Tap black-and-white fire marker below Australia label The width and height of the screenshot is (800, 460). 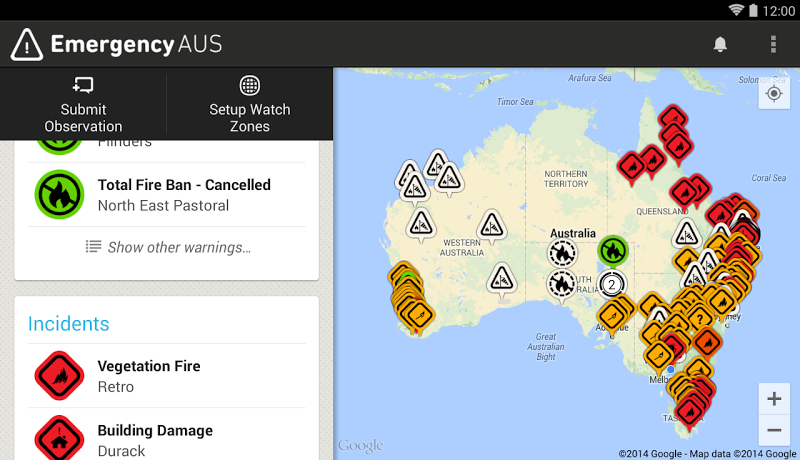(562, 253)
